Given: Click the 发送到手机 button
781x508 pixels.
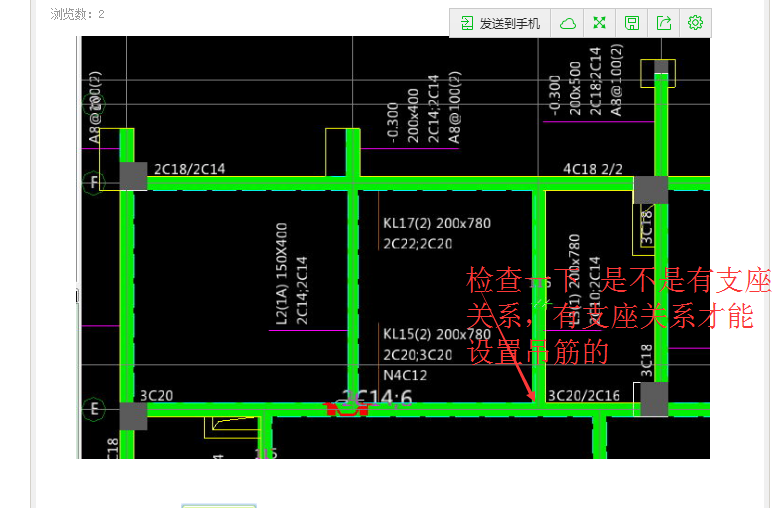Looking at the screenshot, I should [500, 23].
